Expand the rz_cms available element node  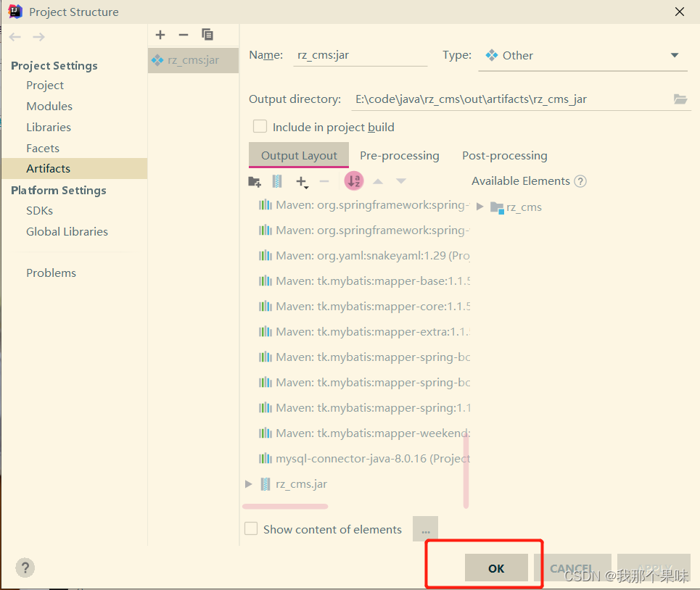(480, 207)
